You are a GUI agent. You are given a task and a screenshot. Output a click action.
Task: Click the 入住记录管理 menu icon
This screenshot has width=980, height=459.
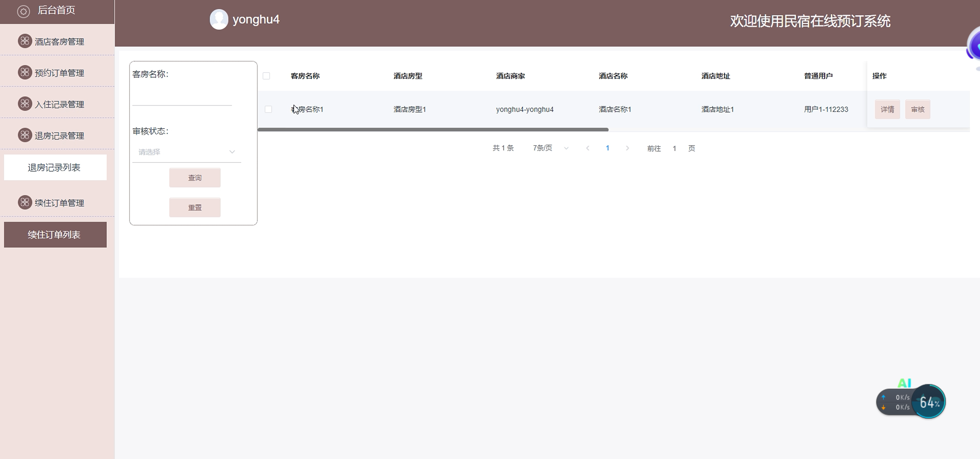point(25,104)
